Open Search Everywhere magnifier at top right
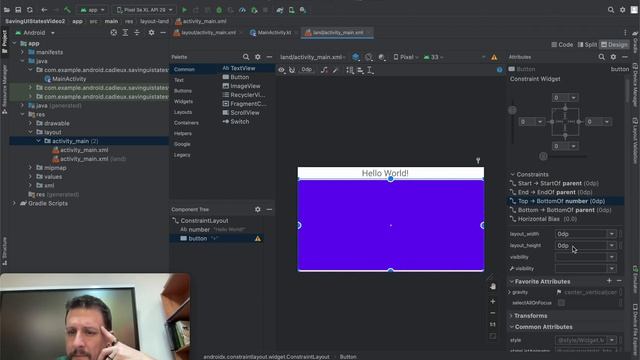The image size is (640, 360). coord(611,10)
